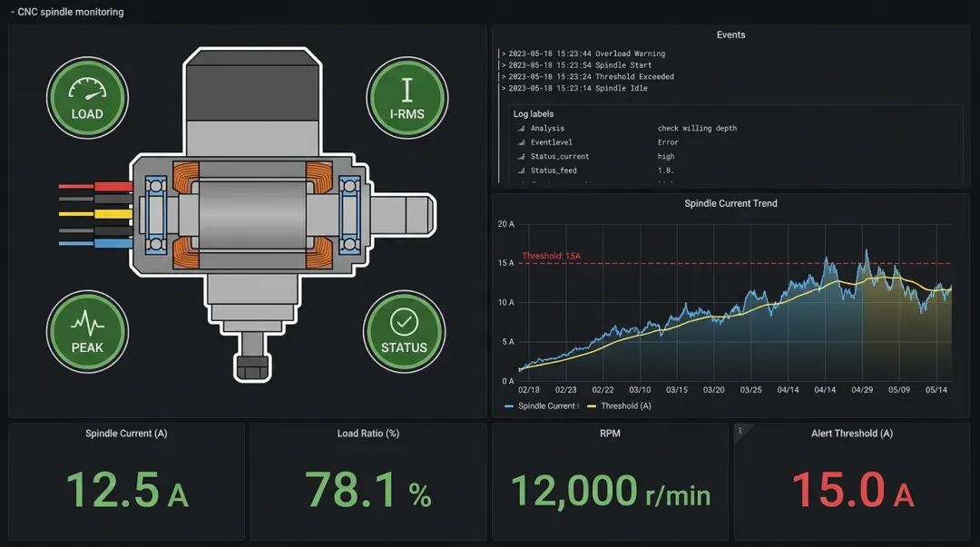
Task: Open the PEAK waveform icon
Action: [87, 331]
